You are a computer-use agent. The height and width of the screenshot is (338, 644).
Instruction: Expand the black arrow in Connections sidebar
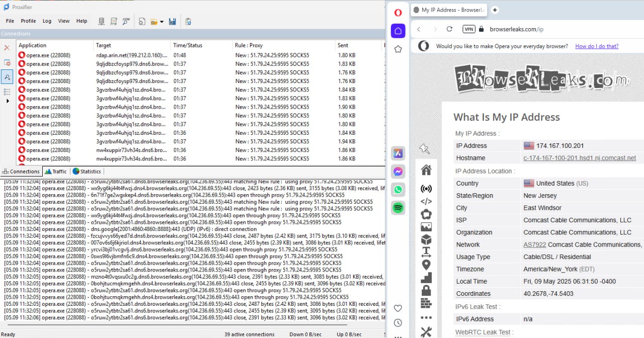click(x=7, y=101)
